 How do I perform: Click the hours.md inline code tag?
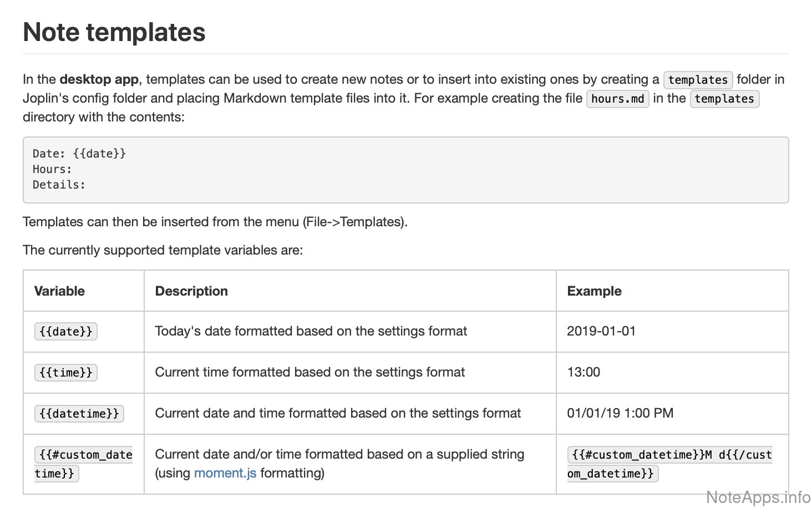[617, 99]
